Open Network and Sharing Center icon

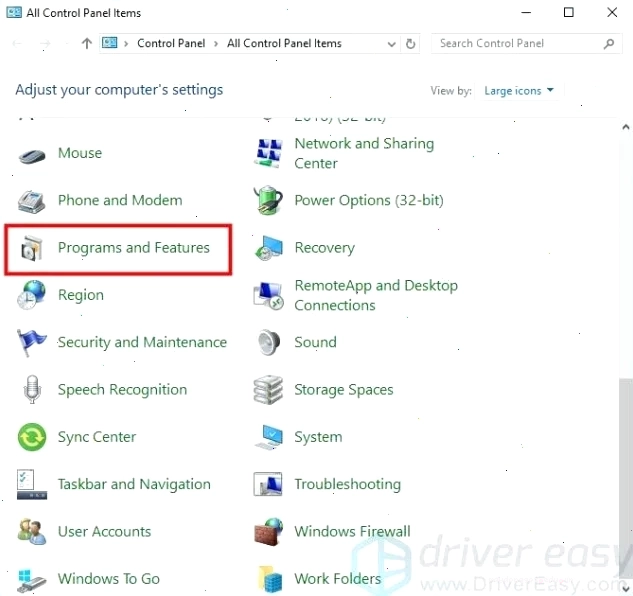click(268, 153)
